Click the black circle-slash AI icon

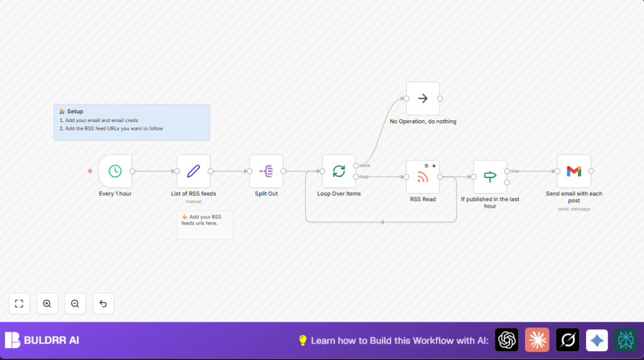(568, 340)
